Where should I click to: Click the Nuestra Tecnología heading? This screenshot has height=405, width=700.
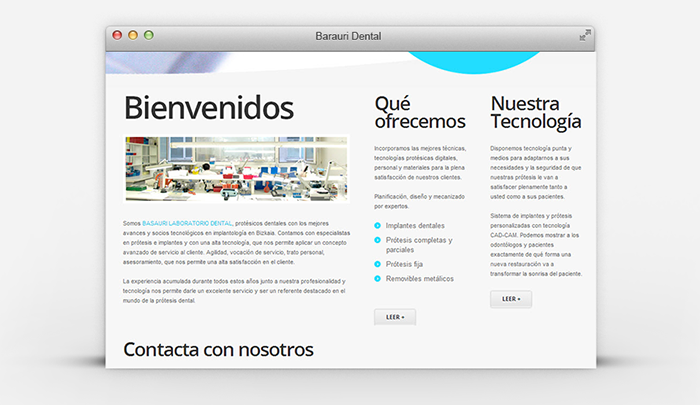(x=536, y=112)
